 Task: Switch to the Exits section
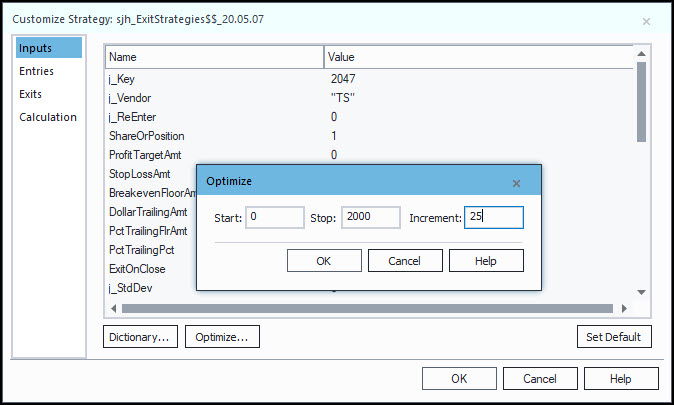(x=31, y=94)
